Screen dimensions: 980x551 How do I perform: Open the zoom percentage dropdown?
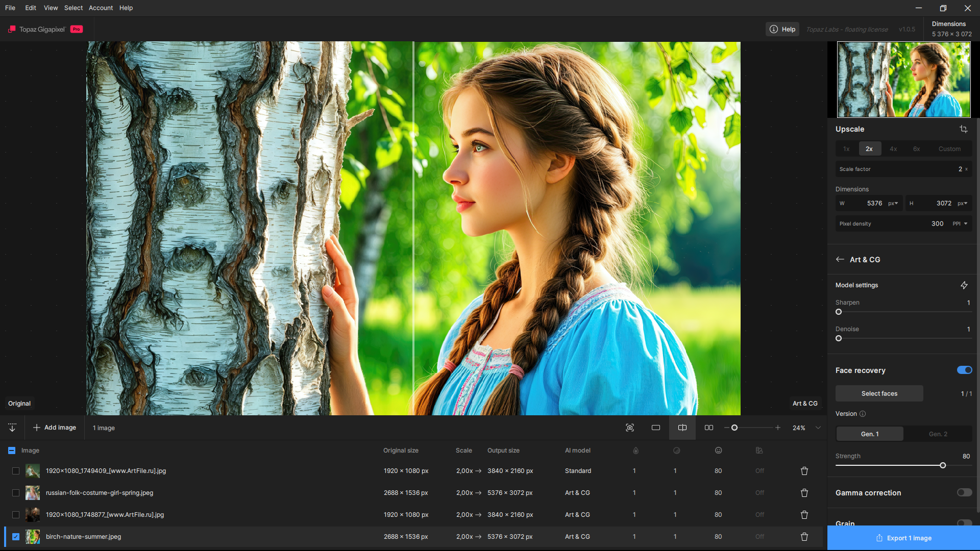click(818, 428)
